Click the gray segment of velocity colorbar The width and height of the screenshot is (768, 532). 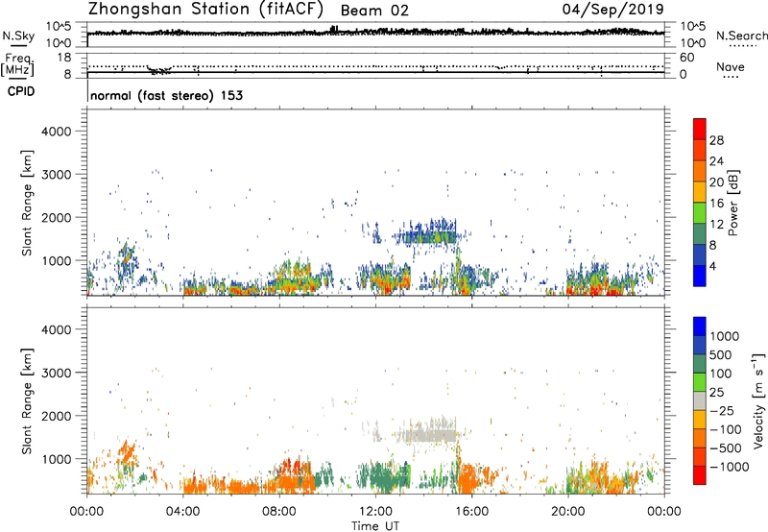click(700, 400)
